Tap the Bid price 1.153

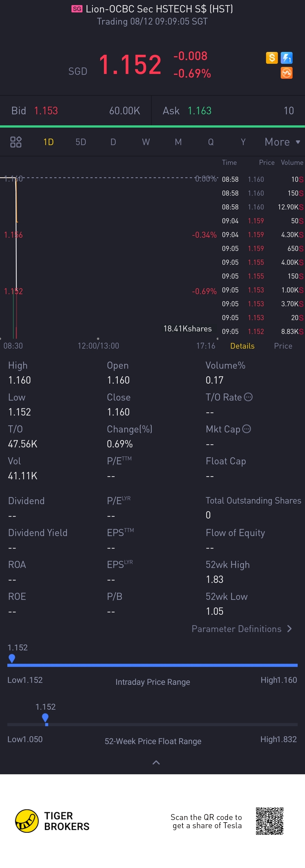[46, 111]
